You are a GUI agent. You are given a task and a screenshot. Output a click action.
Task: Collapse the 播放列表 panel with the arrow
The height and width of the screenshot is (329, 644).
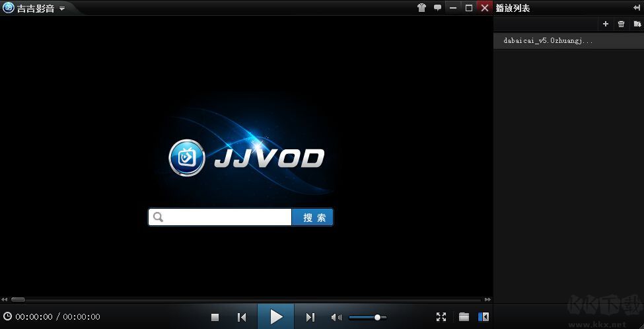pyautogui.click(x=636, y=8)
